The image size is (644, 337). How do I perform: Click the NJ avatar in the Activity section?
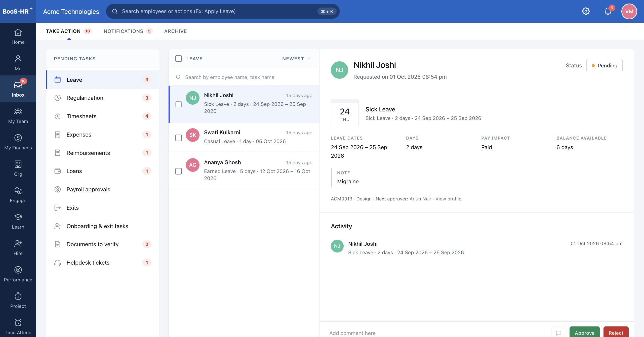[x=337, y=246]
